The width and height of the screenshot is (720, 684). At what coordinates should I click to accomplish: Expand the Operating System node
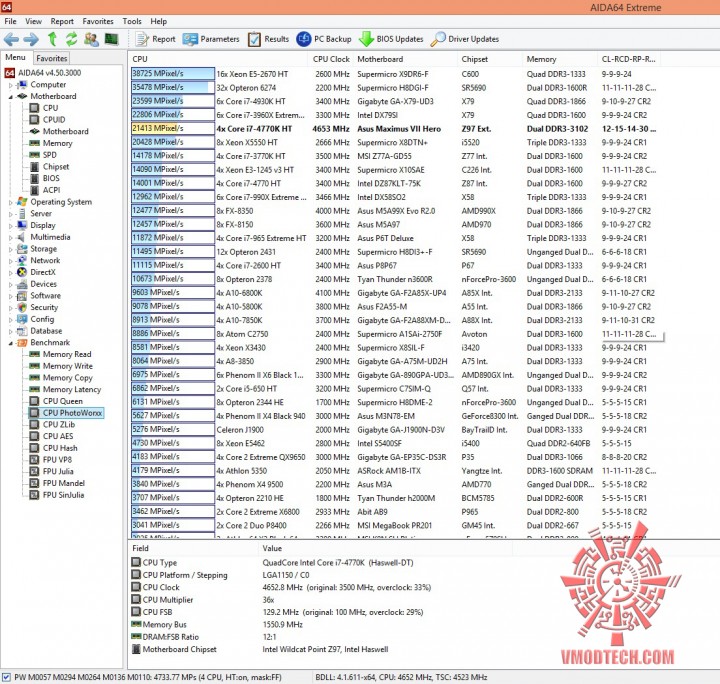pos(11,202)
